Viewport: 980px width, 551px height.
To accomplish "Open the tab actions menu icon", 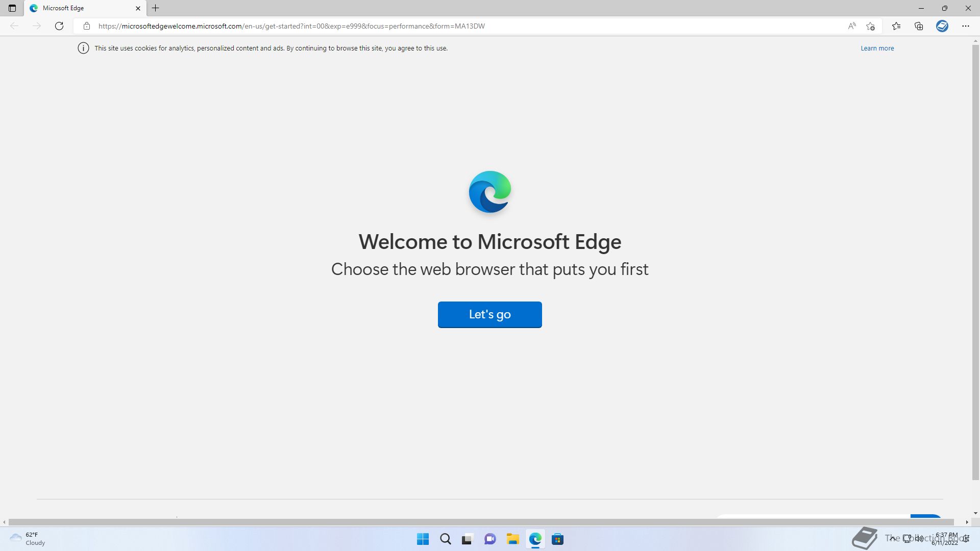I will coord(12,8).
